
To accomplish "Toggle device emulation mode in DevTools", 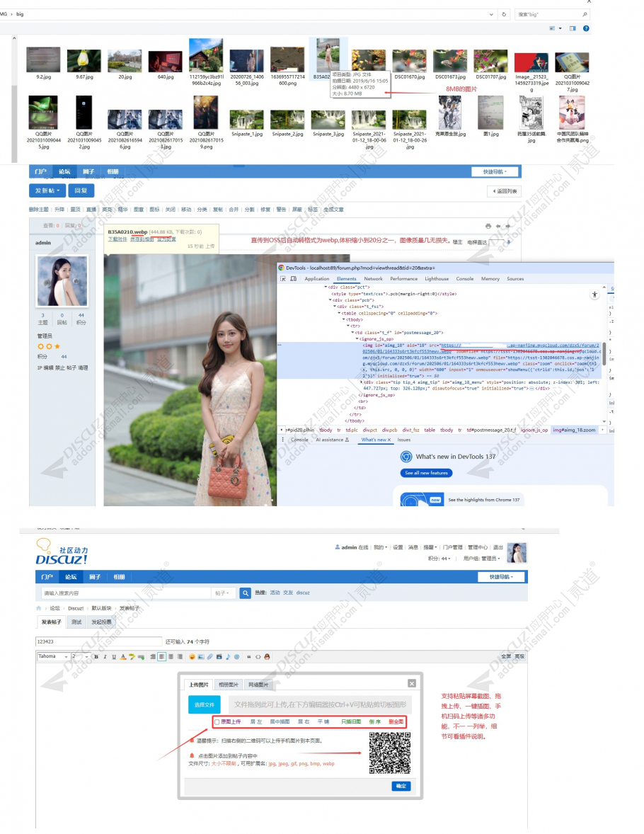I will [x=292, y=278].
